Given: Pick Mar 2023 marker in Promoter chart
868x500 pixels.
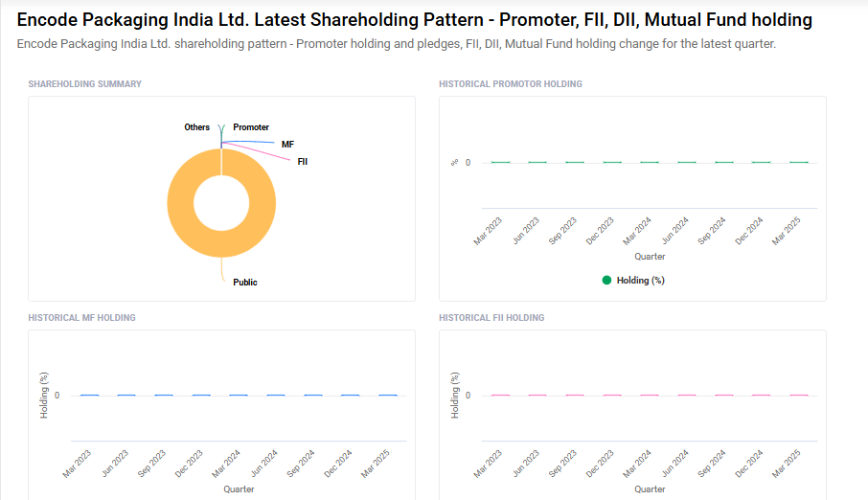Looking at the screenshot, I should 500,162.
